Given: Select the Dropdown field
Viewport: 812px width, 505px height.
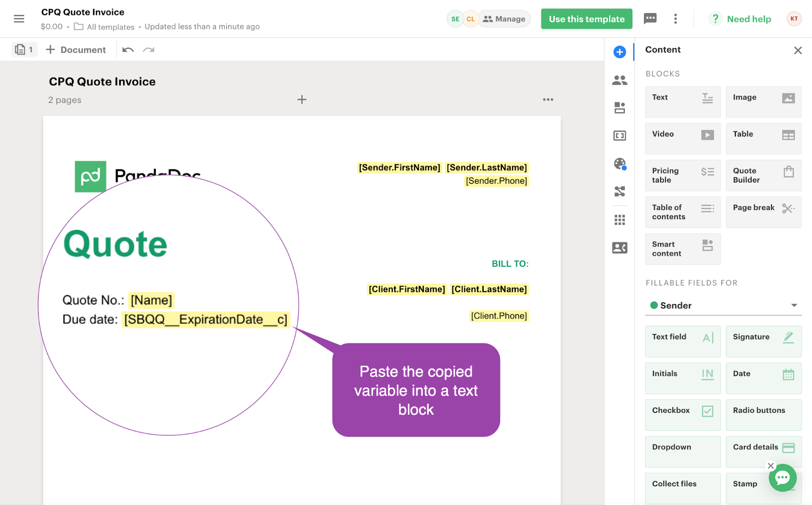Looking at the screenshot, I should [683, 452].
